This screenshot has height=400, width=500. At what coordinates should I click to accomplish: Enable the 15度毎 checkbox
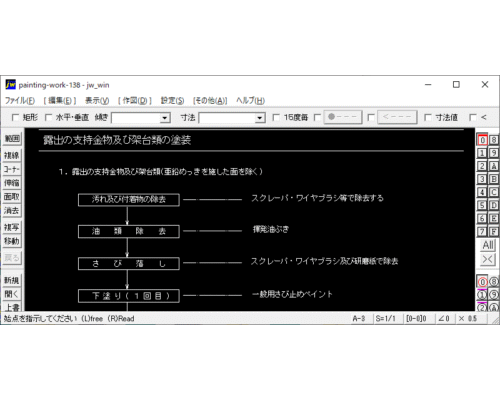[276, 117]
